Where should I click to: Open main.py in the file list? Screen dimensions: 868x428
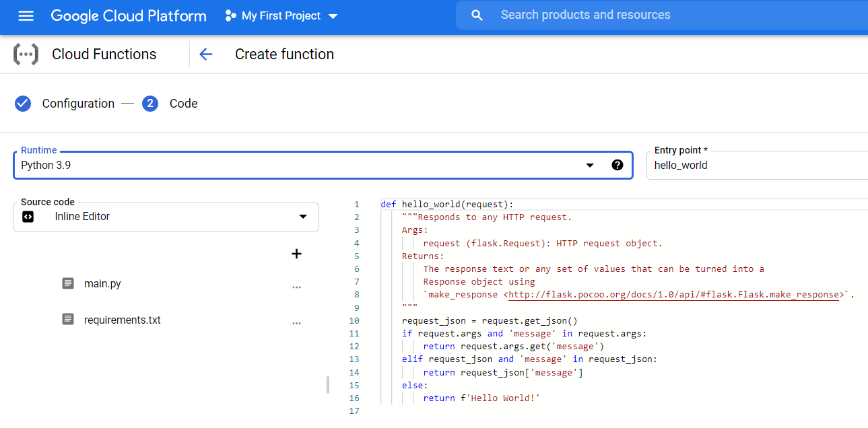[102, 284]
